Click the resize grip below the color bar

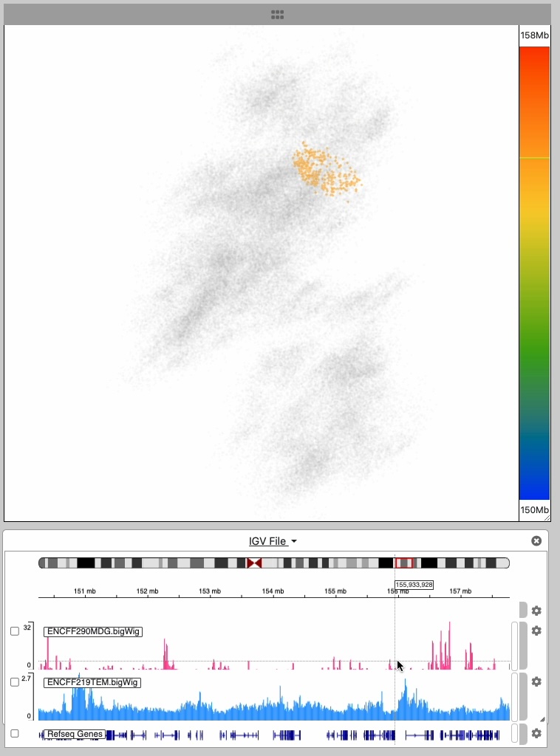click(545, 517)
